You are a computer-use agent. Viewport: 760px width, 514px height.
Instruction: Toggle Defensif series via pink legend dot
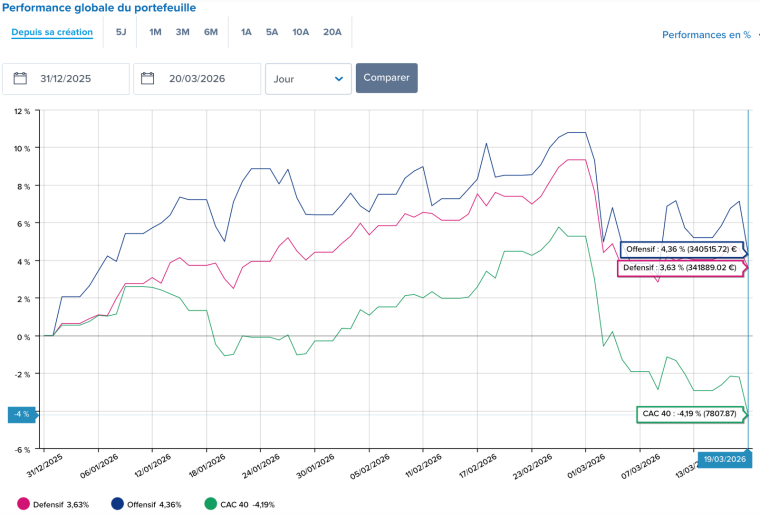click(23, 504)
